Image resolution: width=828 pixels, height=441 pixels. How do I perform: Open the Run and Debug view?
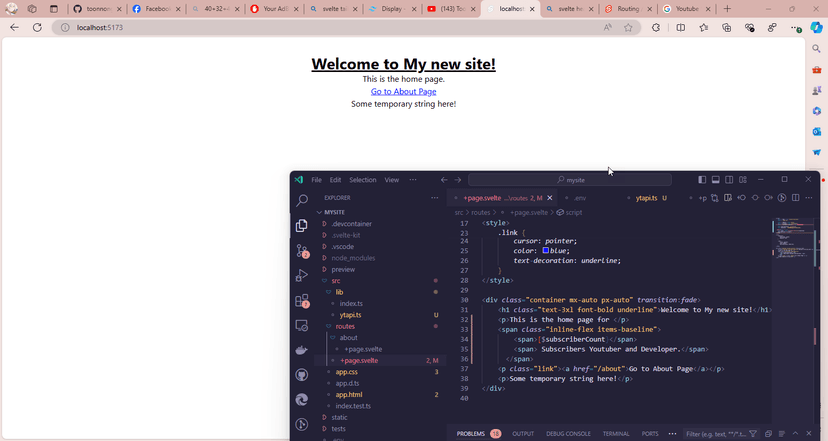coord(301,276)
